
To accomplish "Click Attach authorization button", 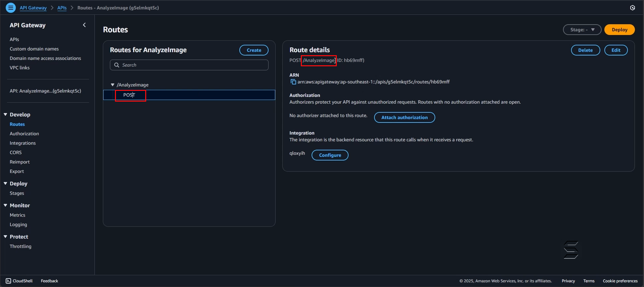I will (x=404, y=117).
